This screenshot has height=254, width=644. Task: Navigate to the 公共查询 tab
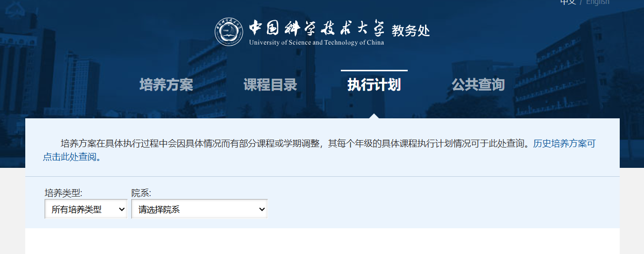[478, 85]
